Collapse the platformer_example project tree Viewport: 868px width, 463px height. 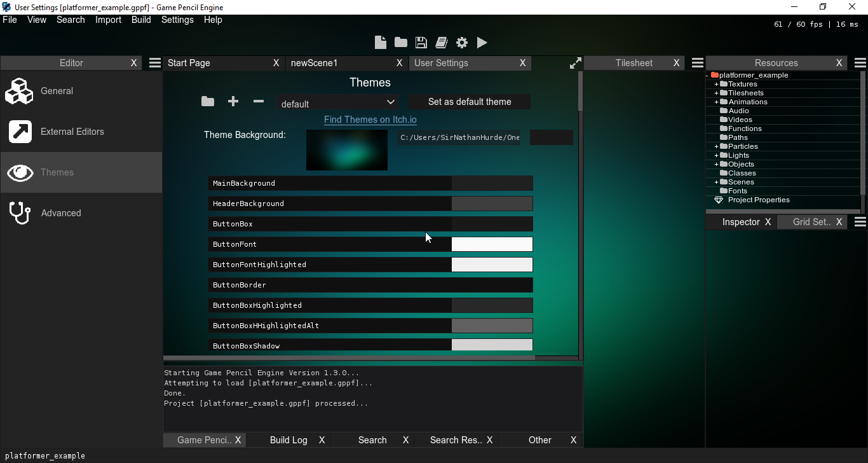pyautogui.click(x=707, y=75)
